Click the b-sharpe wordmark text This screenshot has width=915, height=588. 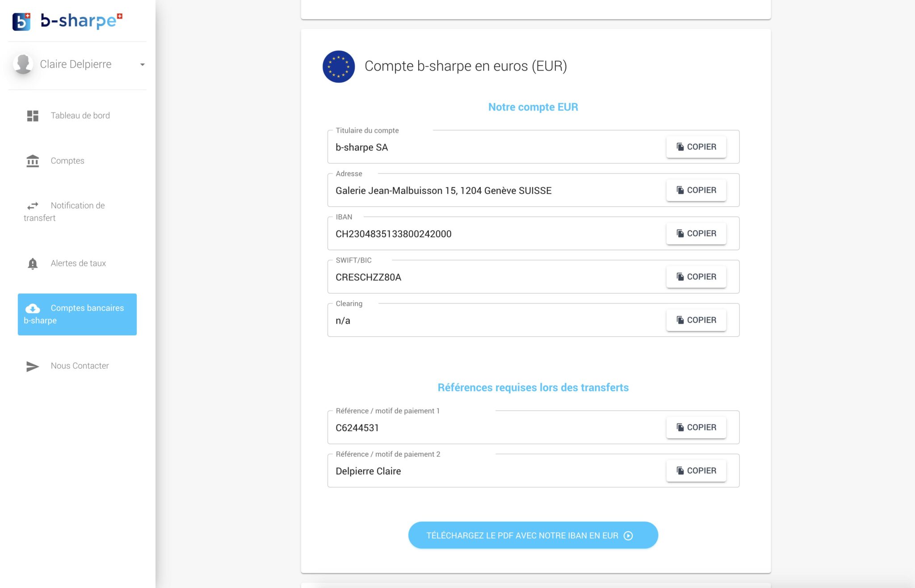[x=81, y=21]
